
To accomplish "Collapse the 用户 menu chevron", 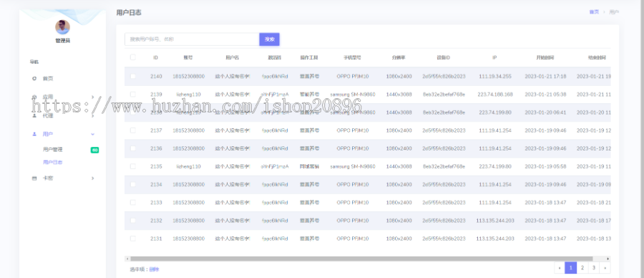I will pos(93,134).
